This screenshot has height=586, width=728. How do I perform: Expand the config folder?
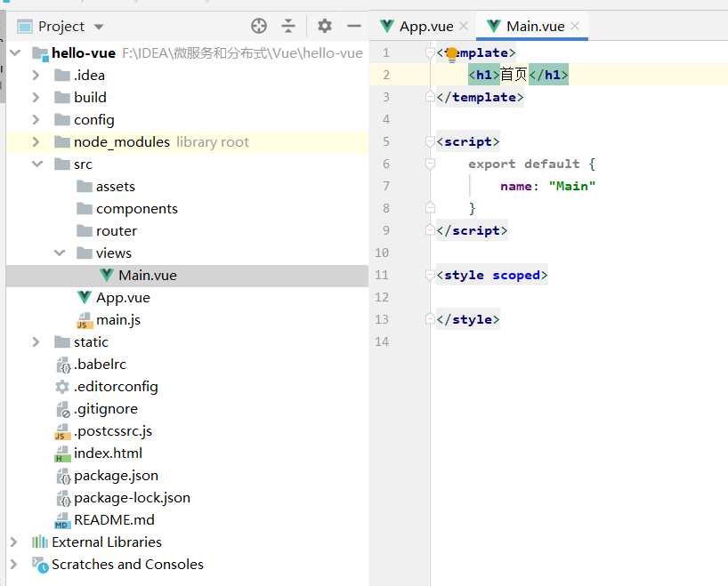coord(36,120)
